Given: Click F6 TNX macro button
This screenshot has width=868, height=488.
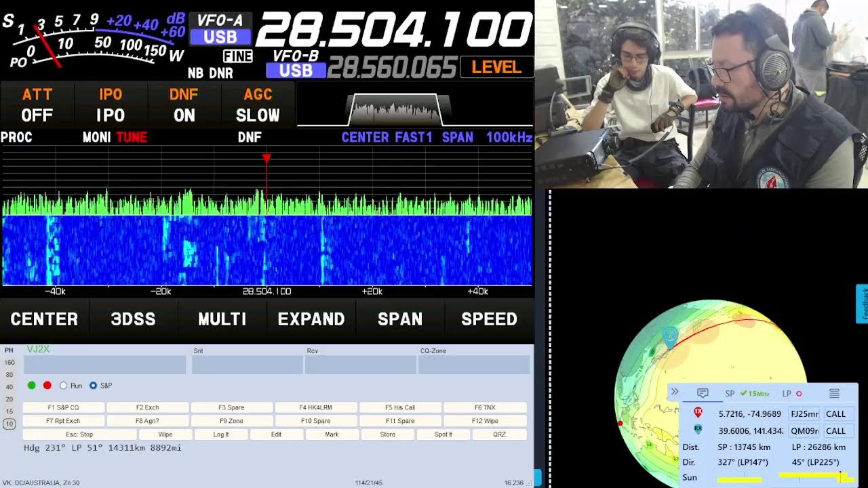Looking at the screenshot, I should pos(485,407).
